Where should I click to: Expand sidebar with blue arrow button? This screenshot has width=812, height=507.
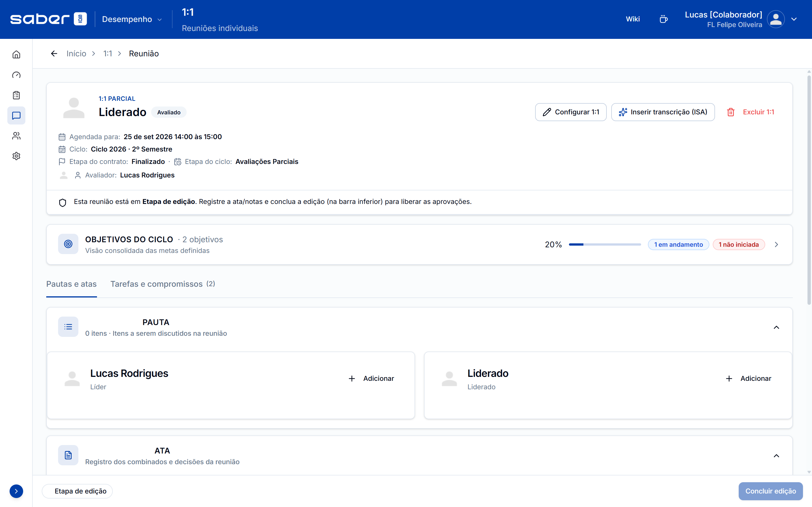click(x=16, y=491)
